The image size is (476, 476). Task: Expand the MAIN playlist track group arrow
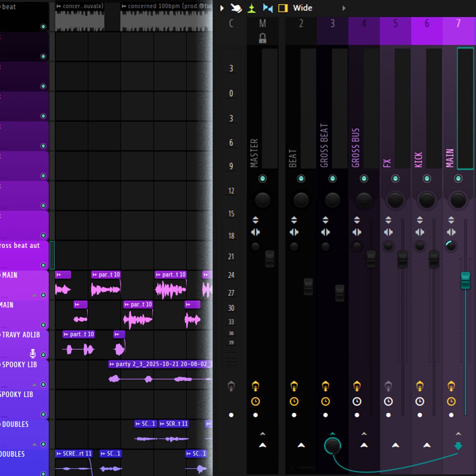(x=34, y=295)
